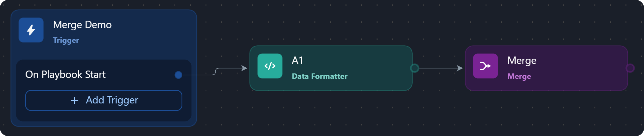644x136 pixels.
Task: Click the purple Merge type label
Action: point(519,76)
